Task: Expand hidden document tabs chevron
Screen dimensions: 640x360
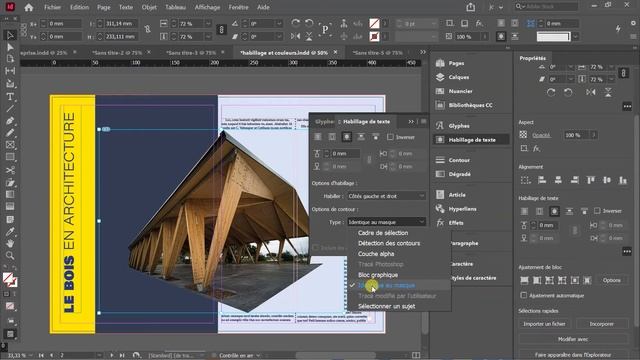Action: point(423,52)
